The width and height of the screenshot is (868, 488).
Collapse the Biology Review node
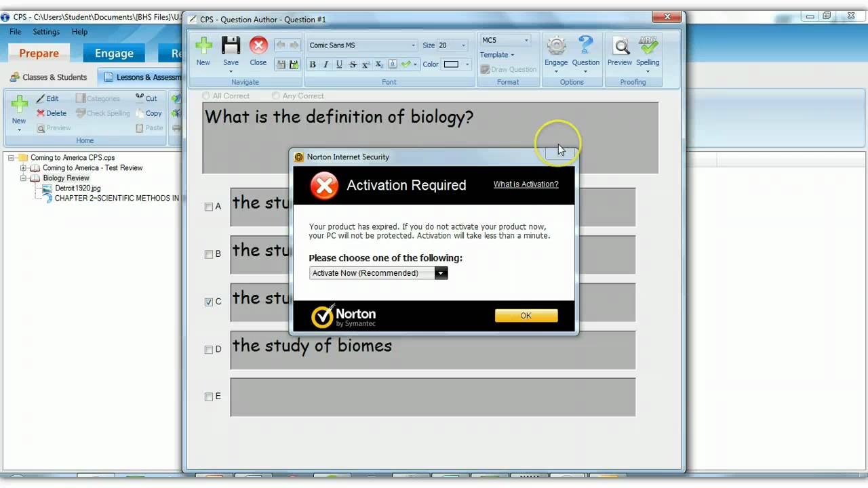pos(23,178)
